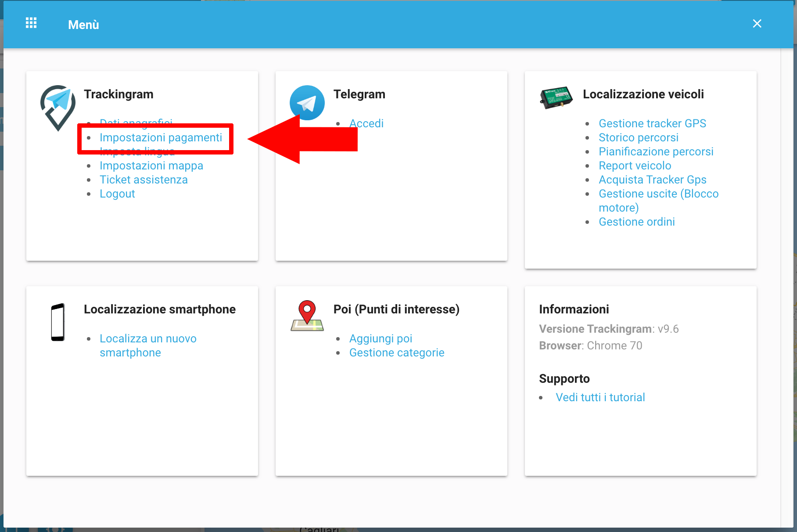Click the Informazioni heading
797x532 pixels.
[574, 309]
